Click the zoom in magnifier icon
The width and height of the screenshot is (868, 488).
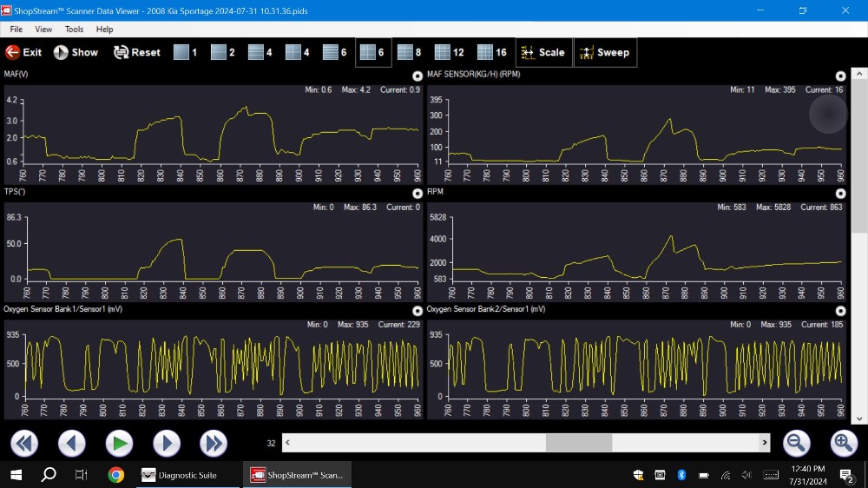[844, 444]
